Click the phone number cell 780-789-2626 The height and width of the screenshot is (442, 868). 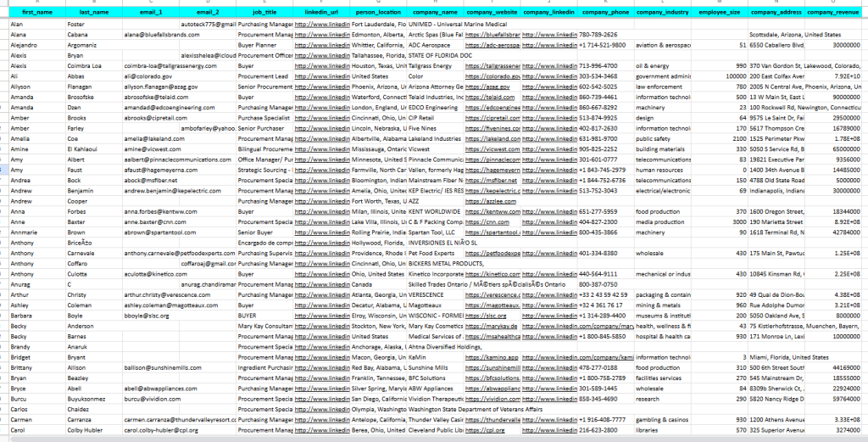(x=606, y=35)
